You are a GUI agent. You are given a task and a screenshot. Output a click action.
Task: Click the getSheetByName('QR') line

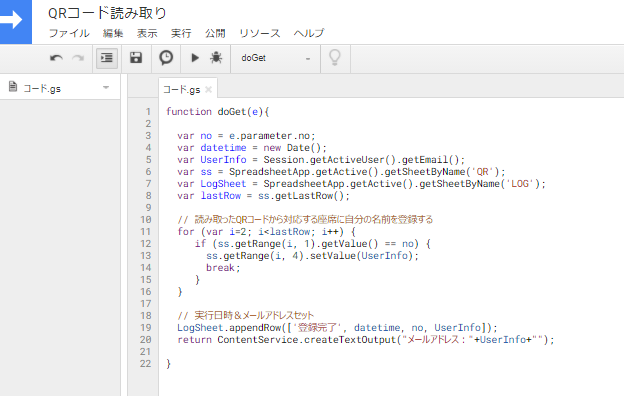[341, 172]
